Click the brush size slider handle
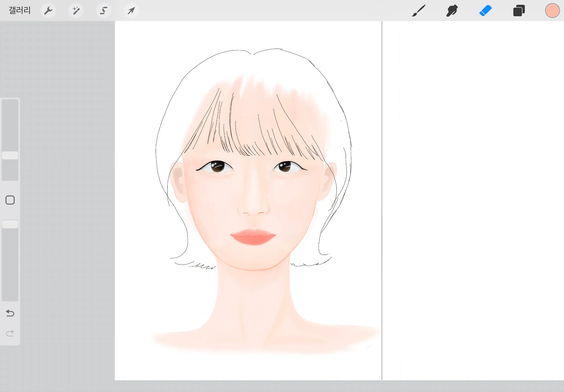This screenshot has height=392, width=564. point(10,155)
